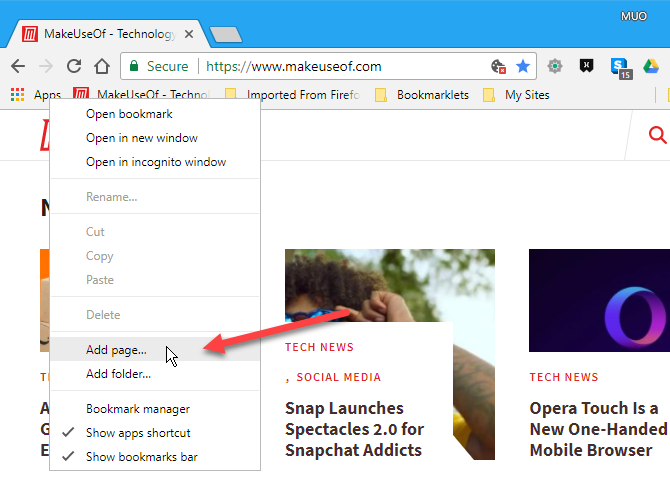Click the gear extension icon in toolbar
This screenshot has width=670, height=493.
point(555,66)
